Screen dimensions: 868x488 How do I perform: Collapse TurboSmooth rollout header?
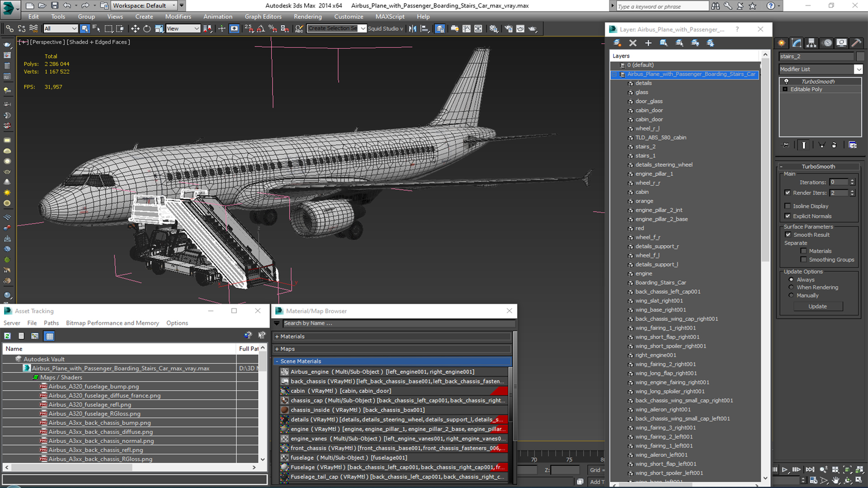click(818, 166)
